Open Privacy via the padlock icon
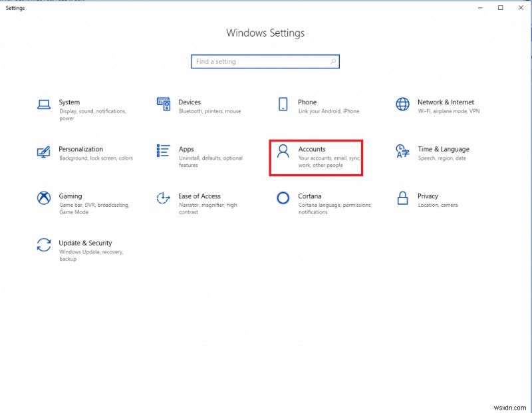 click(402, 200)
